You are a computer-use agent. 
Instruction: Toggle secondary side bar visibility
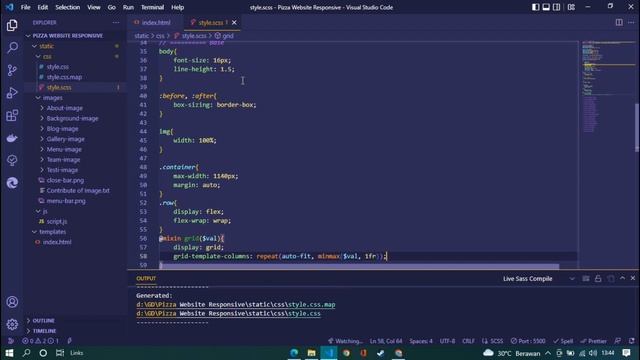[556, 7]
